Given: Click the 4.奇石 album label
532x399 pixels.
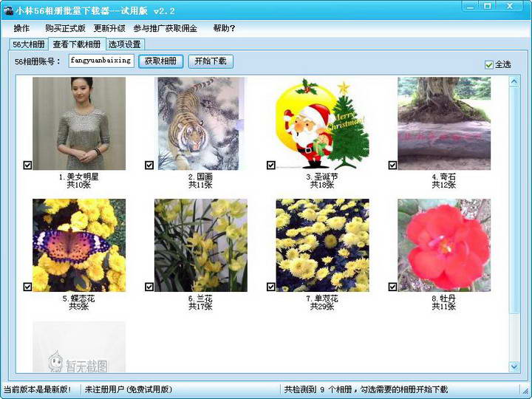Looking at the screenshot, I should coord(444,177).
